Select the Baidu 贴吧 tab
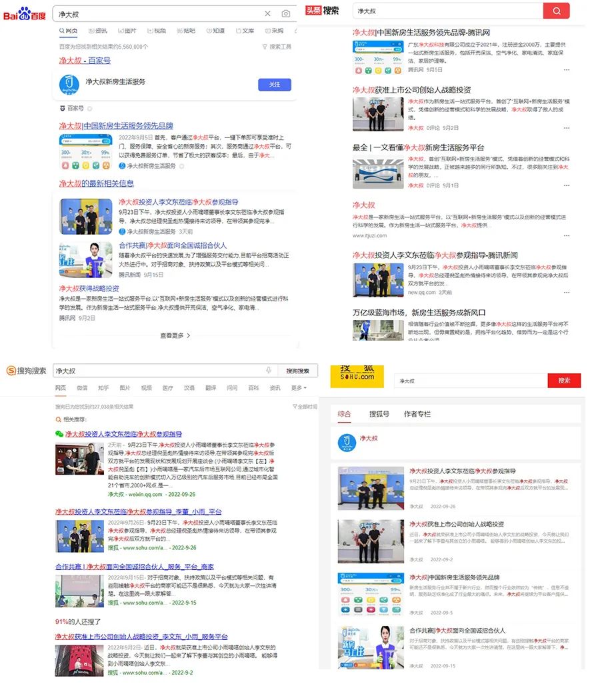The width and height of the screenshot is (594, 700). tap(186, 31)
